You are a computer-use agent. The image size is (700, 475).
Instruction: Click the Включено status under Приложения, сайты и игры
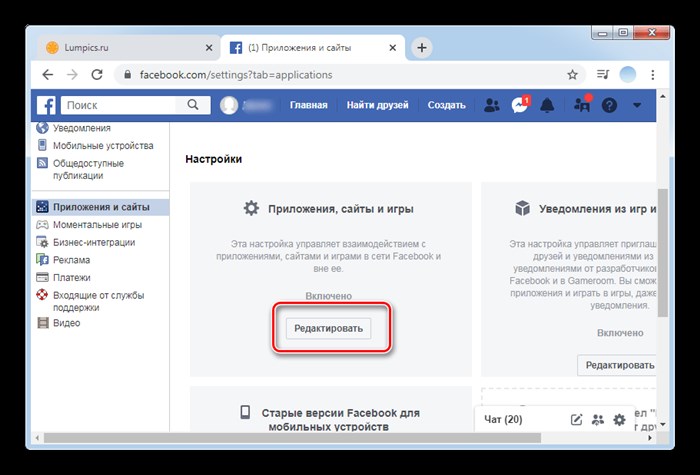pos(329,296)
